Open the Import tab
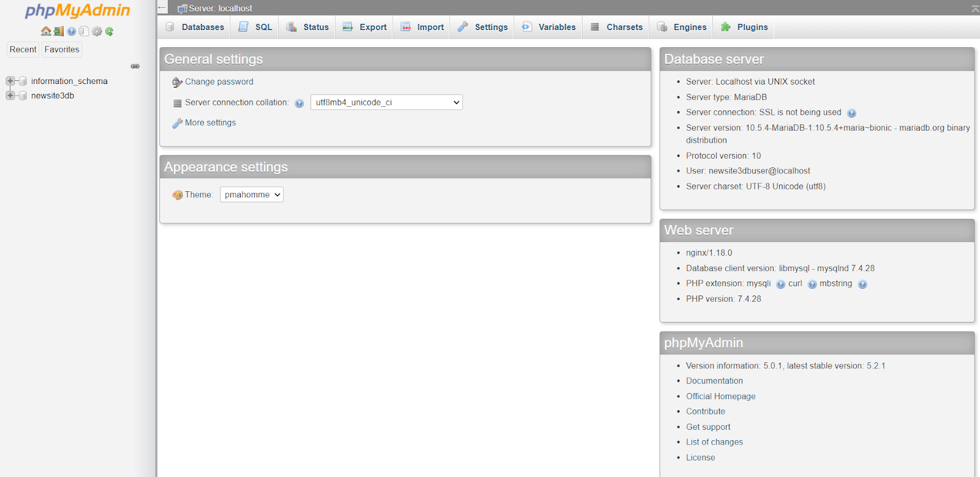 [x=422, y=27]
